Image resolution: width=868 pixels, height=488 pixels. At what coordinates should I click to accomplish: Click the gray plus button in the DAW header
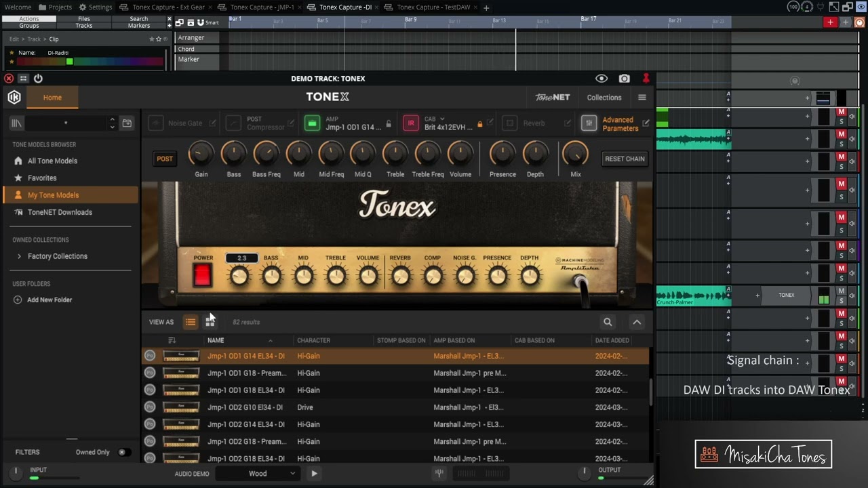846,22
